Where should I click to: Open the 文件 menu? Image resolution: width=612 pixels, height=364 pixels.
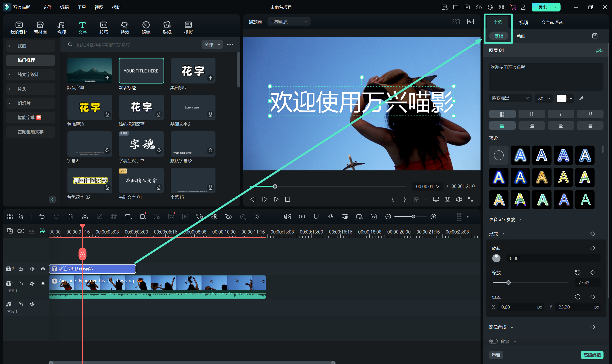(x=47, y=7)
